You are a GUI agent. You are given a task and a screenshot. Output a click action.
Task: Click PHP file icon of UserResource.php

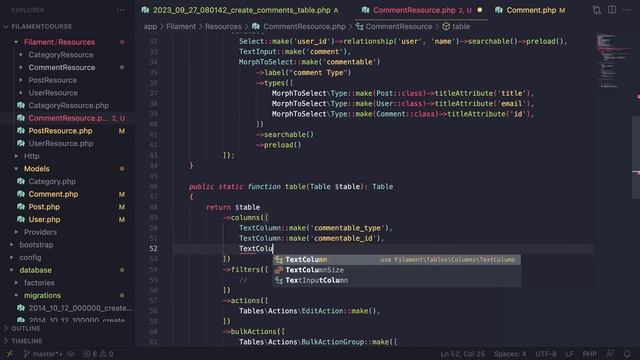(21, 143)
